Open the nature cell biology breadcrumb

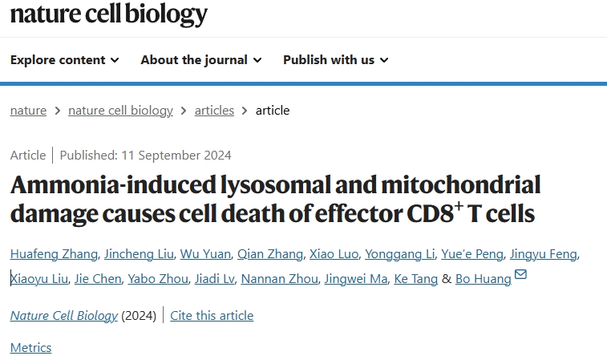click(x=120, y=111)
